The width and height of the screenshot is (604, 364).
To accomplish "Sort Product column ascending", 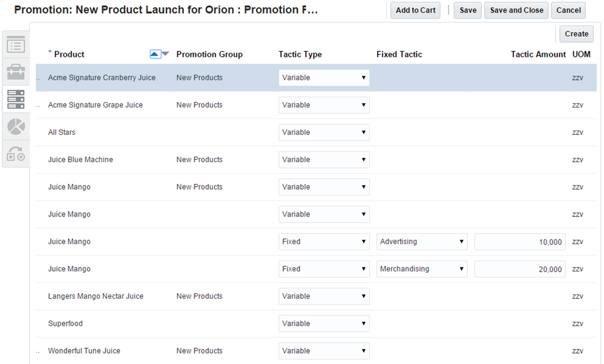I will click(x=155, y=54).
